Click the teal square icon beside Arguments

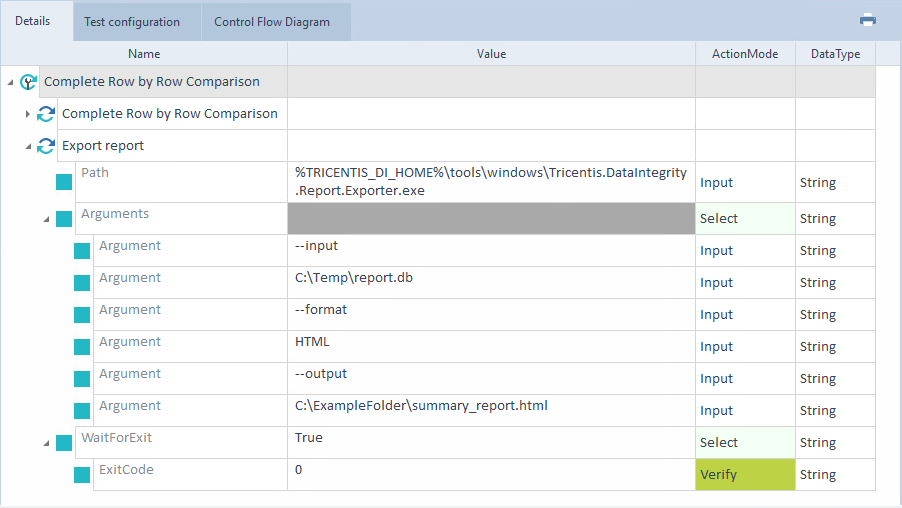tap(64, 219)
